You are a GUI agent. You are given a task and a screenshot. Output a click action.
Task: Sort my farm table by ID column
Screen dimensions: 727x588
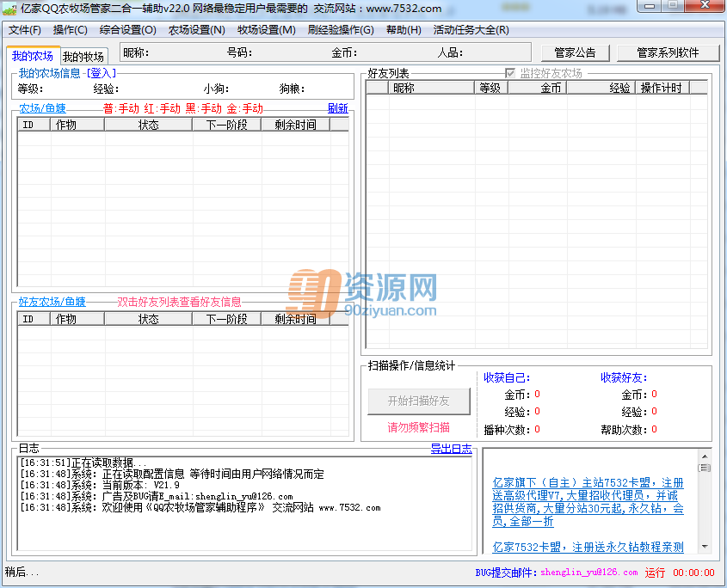pos(34,125)
